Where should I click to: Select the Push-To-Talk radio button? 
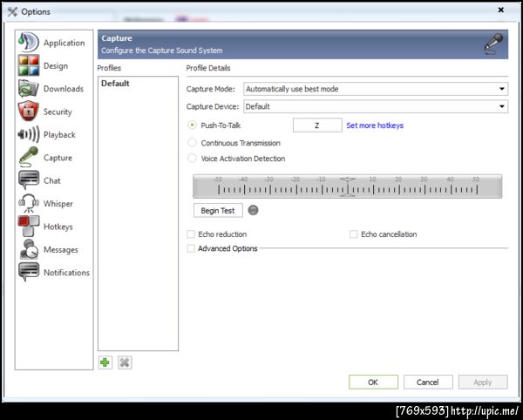pos(192,125)
